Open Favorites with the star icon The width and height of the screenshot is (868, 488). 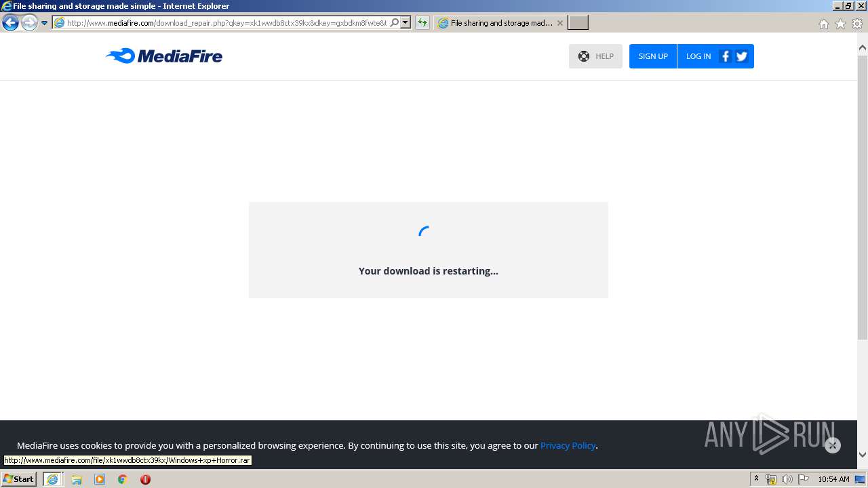tap(840, 24)
